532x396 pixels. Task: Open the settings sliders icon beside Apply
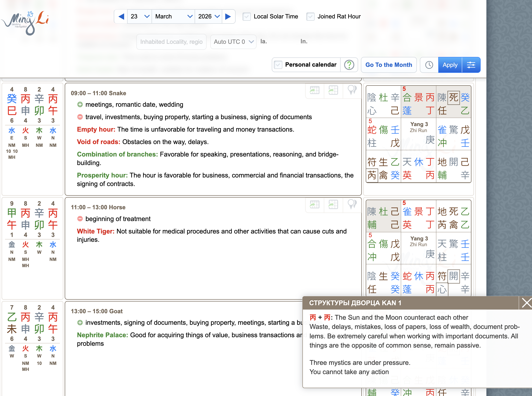(x=471, y=65)
